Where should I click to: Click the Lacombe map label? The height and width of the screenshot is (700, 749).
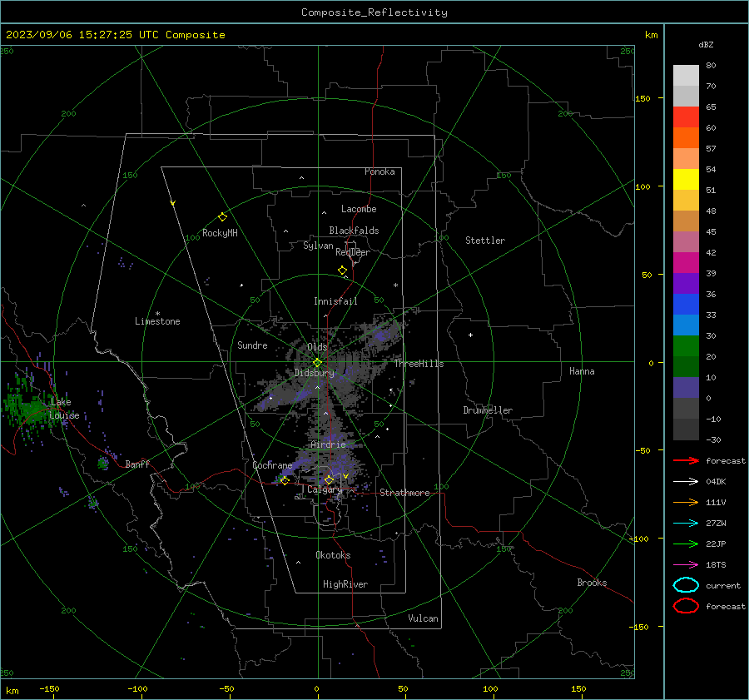click(x=359, y=209)
